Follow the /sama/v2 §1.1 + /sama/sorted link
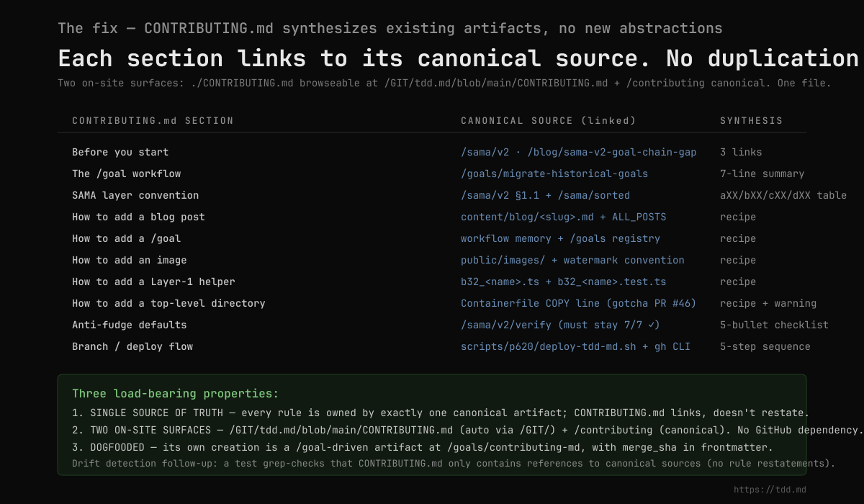Viewport: 864px width, 504px height. [545, 195]
